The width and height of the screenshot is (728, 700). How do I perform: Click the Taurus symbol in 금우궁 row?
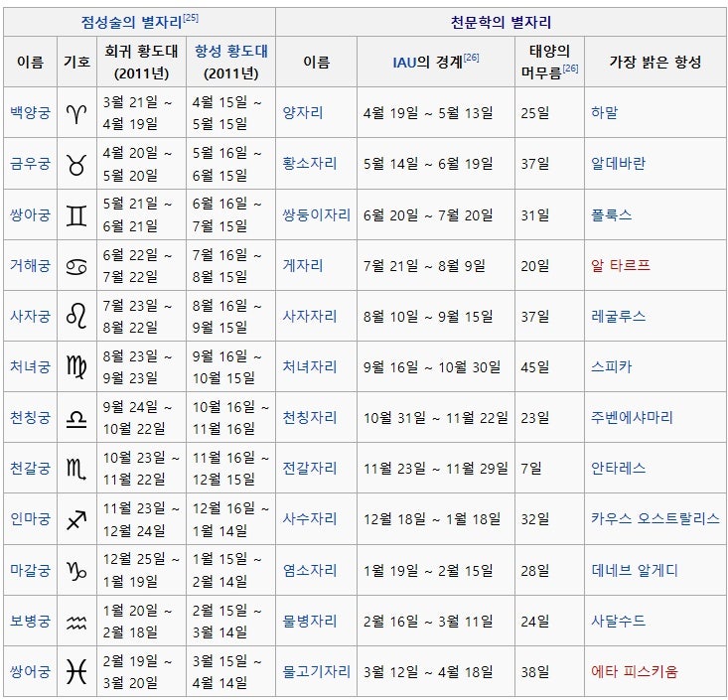pos(76,164)
